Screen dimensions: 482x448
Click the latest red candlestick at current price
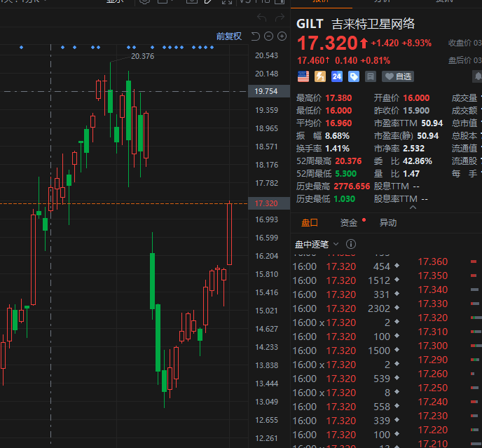tap(229, 234)
